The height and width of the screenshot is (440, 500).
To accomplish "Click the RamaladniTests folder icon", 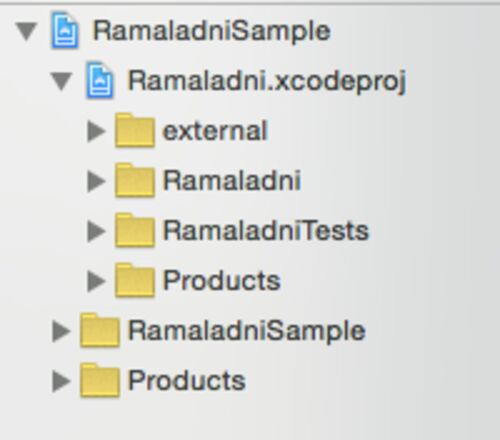I will click(135, 230).
